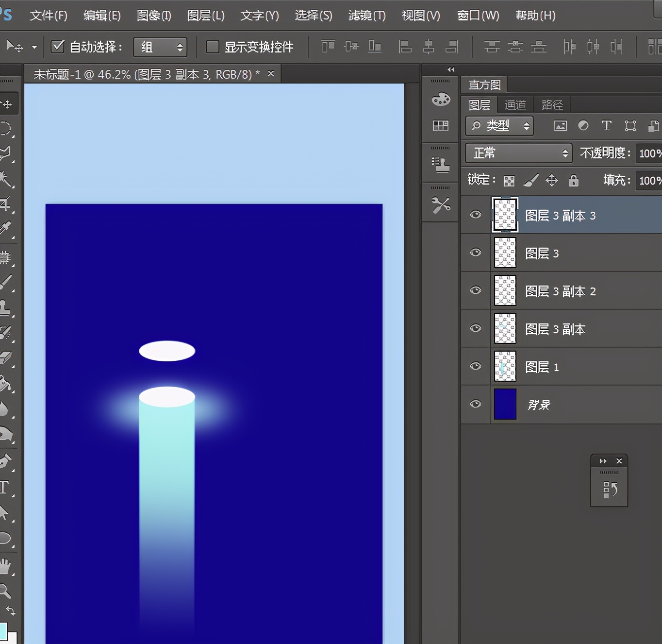Viewport: 662px width, 644px height.
Task: Uncheck the 自动选择 checkbox
Action: tap(58, 47)
